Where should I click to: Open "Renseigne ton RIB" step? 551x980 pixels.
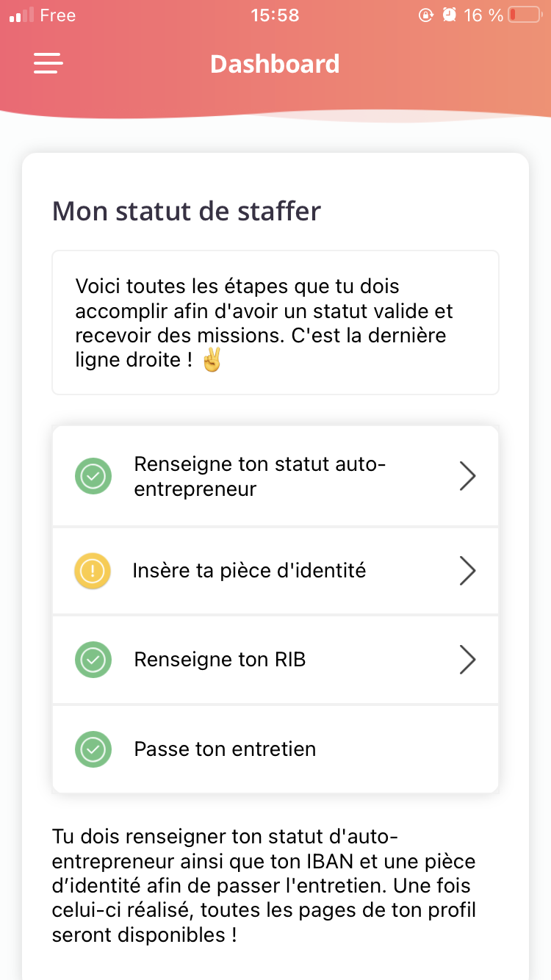[275, 660]
